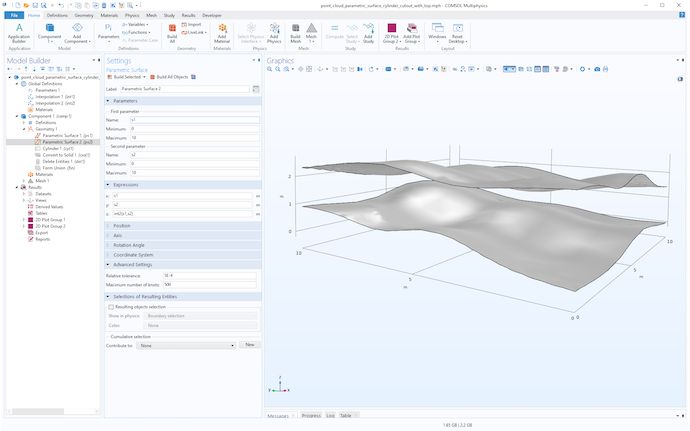Image resolution: width=690 pixels, height=431 pixels.
Task: Open the Application Builder
Action: (19, 33)
